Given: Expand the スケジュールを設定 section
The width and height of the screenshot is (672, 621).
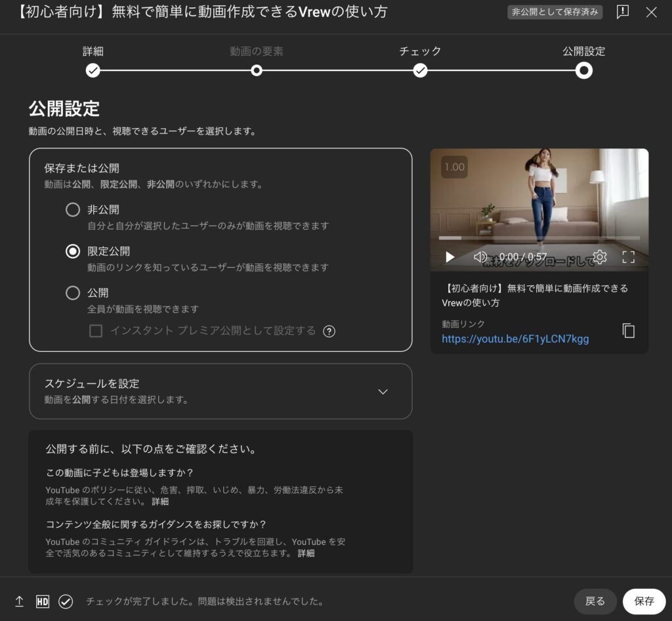Looking at the screenshot, I should (220, 391).
